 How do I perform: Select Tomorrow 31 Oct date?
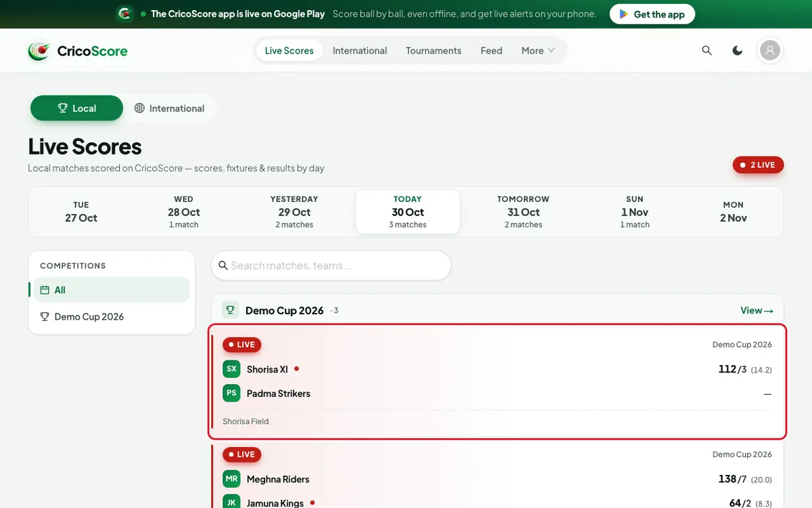523,212
